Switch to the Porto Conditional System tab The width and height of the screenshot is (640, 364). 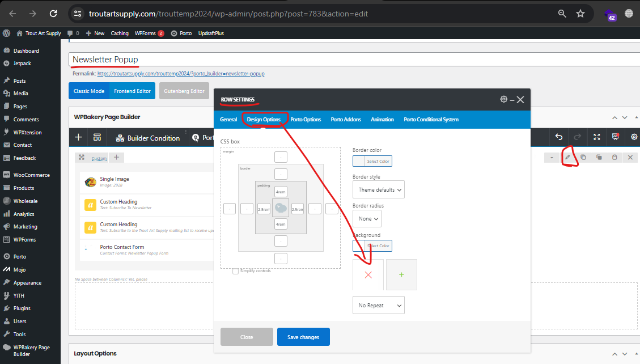(x=431, y=120)
